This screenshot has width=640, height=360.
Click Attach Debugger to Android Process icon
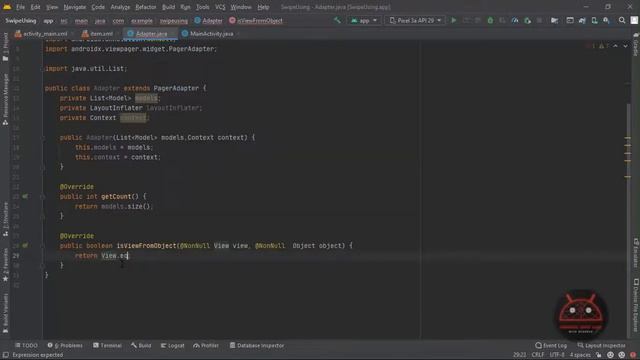tap(527, 20)
